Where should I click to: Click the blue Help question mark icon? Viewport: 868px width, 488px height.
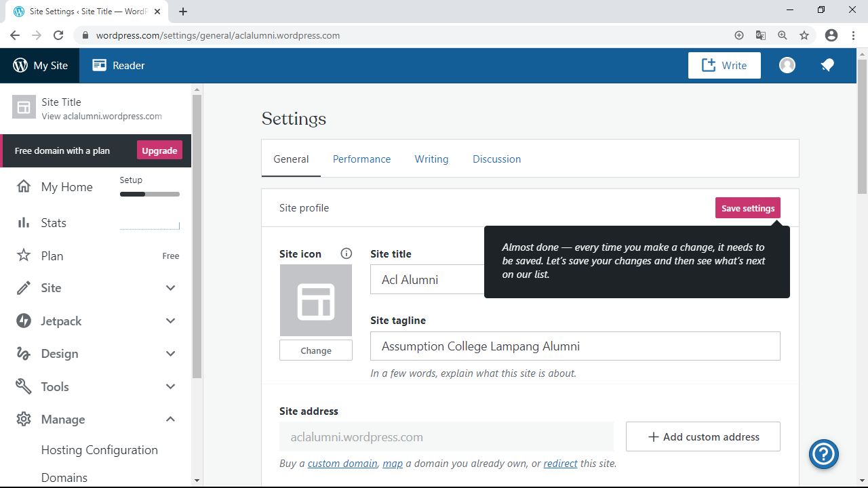click(x=823, y=453)
